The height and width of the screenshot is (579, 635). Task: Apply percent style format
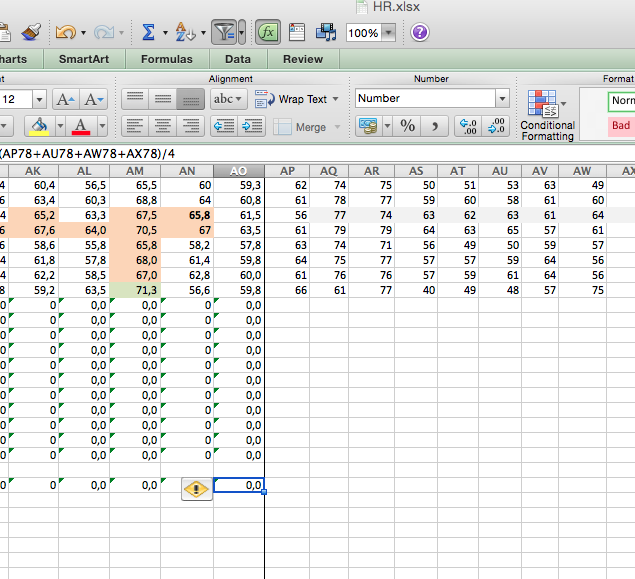407,126
